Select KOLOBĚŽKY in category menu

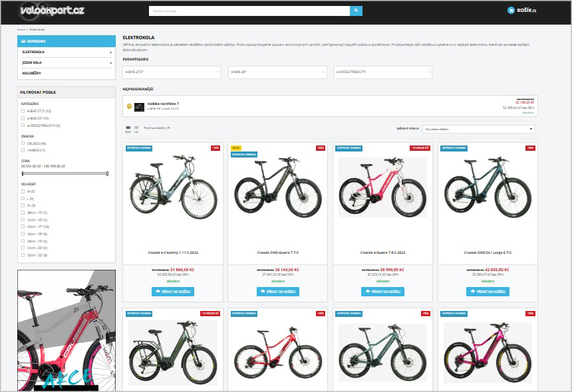[x=31, y=73]
